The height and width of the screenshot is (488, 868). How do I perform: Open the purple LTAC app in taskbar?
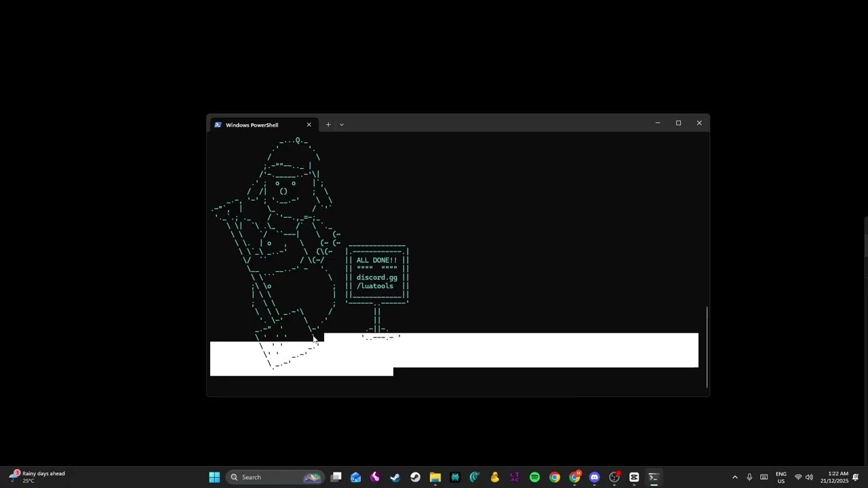515,477
